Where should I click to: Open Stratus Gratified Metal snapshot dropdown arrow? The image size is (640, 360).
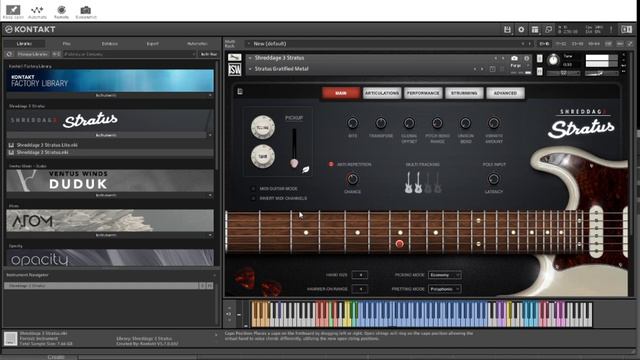coord(250,69)
